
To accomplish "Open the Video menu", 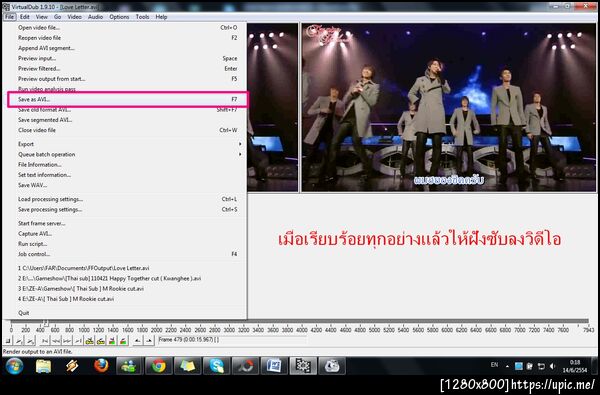I will [74, 17].
